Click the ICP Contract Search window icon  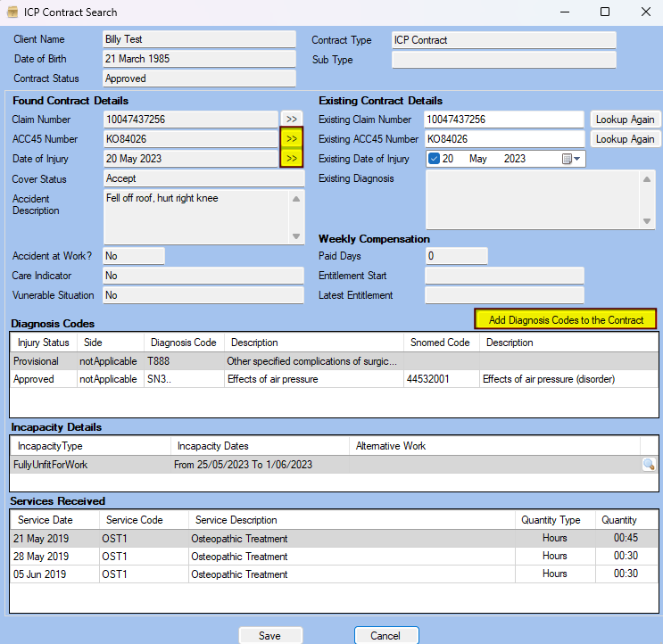pos(12,12)
